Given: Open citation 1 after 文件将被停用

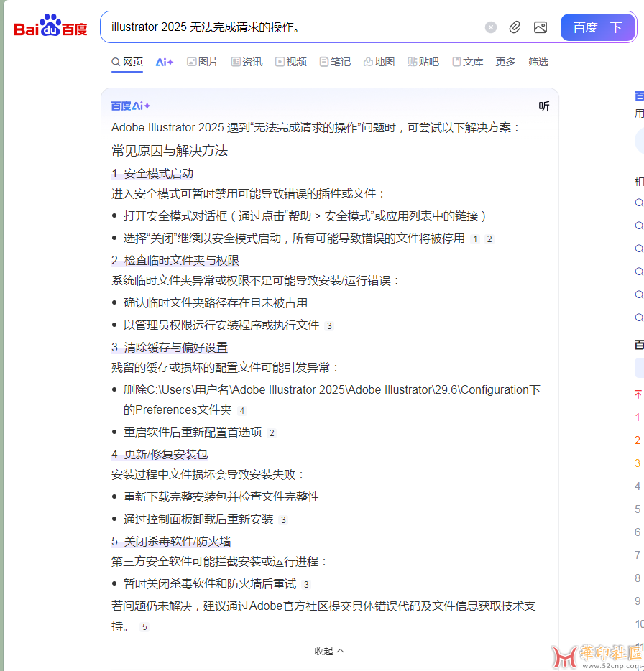Looking at the screenshot, I should point(475,239).
